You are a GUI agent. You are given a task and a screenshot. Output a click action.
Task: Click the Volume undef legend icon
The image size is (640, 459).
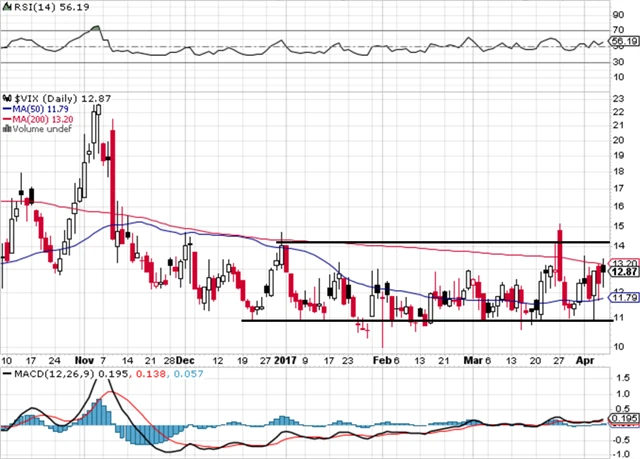click(5, 129)
